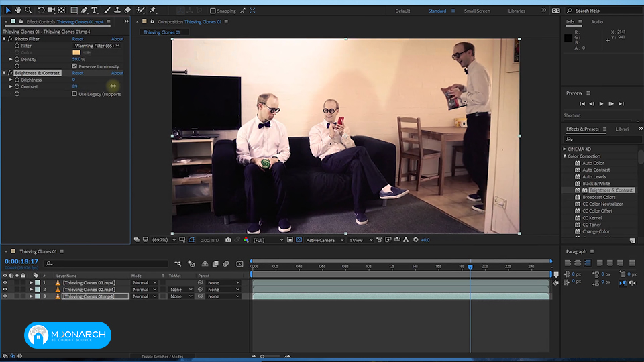This screenshot has height=362, width=644.
Task: Collapse the Color Correction effects category
Action: coord(565,156)
